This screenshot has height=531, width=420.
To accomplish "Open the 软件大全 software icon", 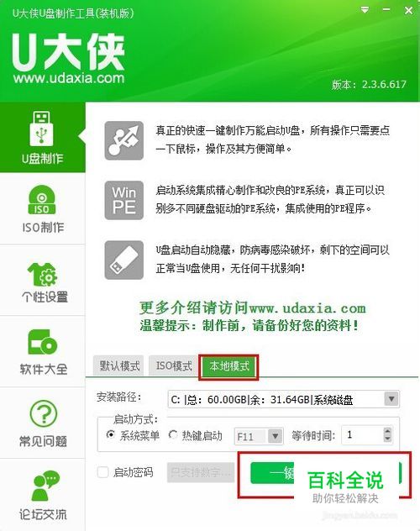I will pos(42,342).
